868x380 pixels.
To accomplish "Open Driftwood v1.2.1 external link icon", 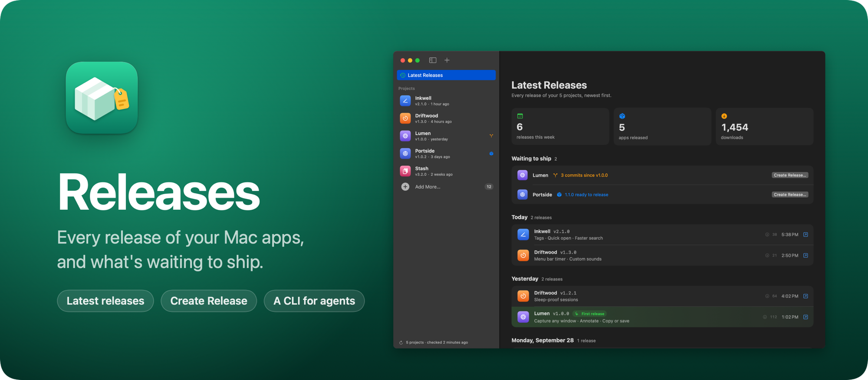I will 806,296.
